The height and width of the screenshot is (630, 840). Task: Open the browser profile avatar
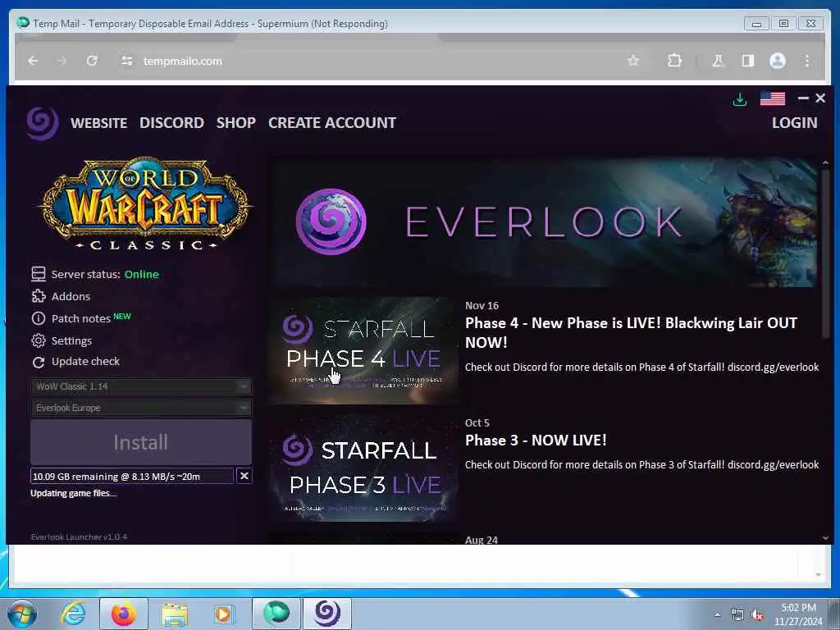(778, 61)
